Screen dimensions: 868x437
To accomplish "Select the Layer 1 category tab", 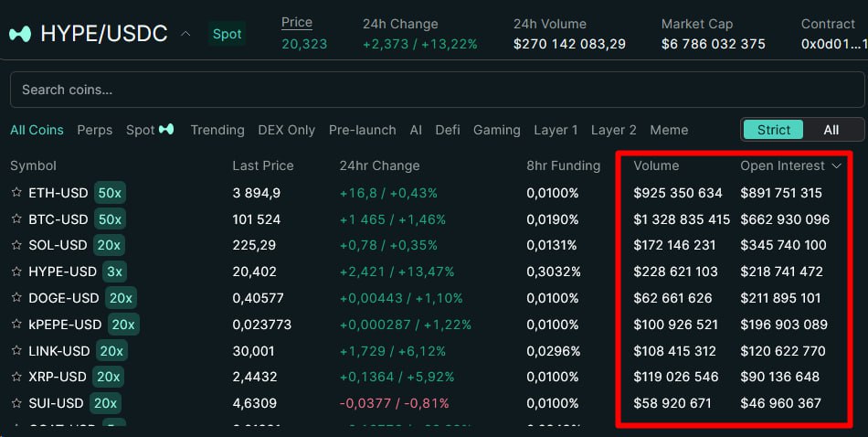I will pyautogui.click(x=556, y=130).
